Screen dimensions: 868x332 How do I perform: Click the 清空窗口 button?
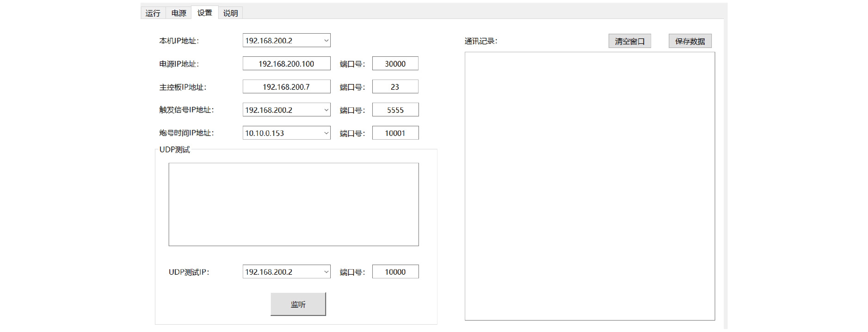coord(629,41)
